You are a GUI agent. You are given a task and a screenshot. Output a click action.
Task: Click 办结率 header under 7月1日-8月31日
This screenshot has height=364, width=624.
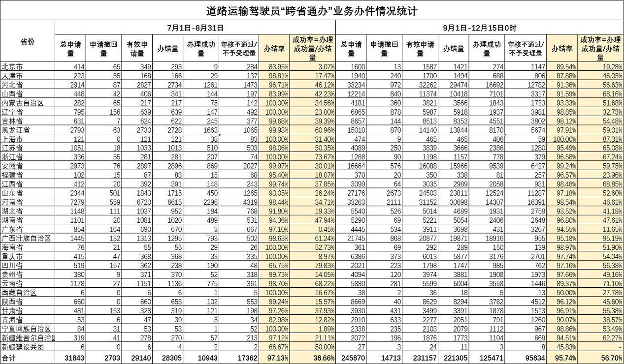(274, 49)
